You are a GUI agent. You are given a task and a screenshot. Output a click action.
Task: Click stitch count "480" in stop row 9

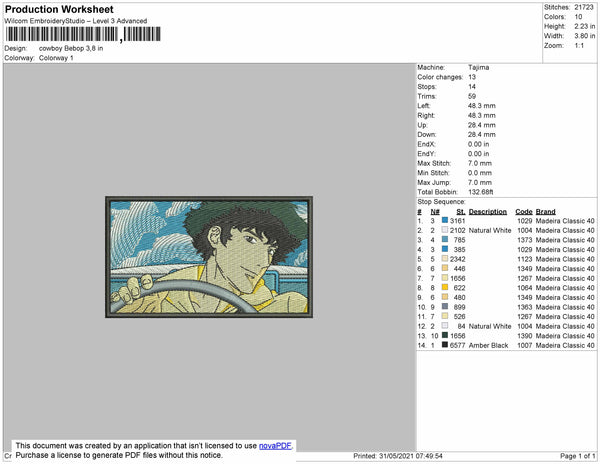(460, 297)
